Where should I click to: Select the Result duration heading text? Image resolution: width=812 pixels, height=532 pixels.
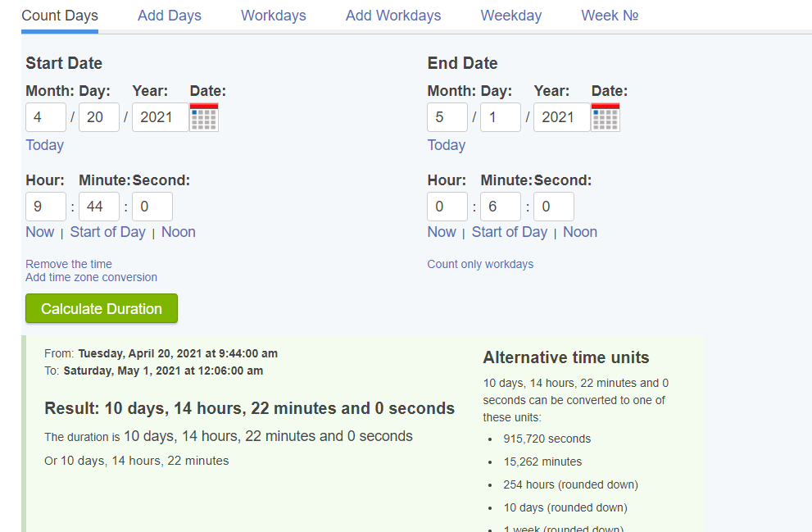tap(250, 408)
